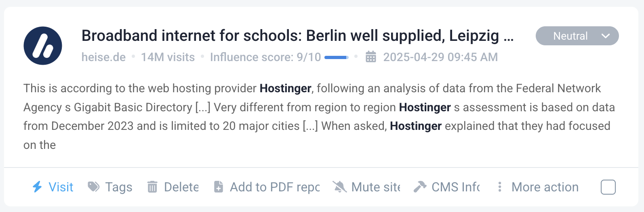The height and width of the screenshot is (212, 644).
Task: Click the Visit button
Action: (x=53, y=187)
